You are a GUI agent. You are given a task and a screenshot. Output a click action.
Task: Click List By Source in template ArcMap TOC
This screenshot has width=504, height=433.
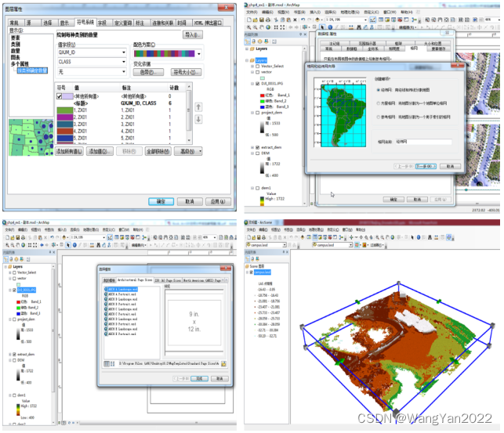click(x=11, y=259)
